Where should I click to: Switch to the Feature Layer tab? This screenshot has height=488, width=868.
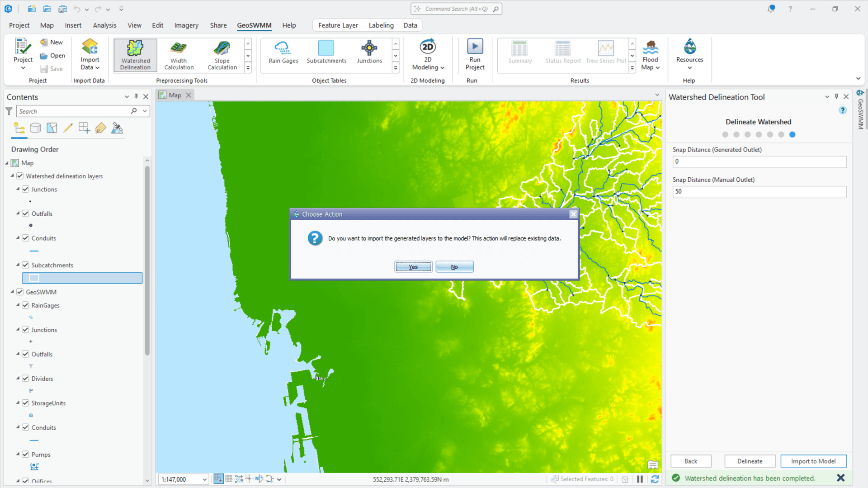[338, 25]
